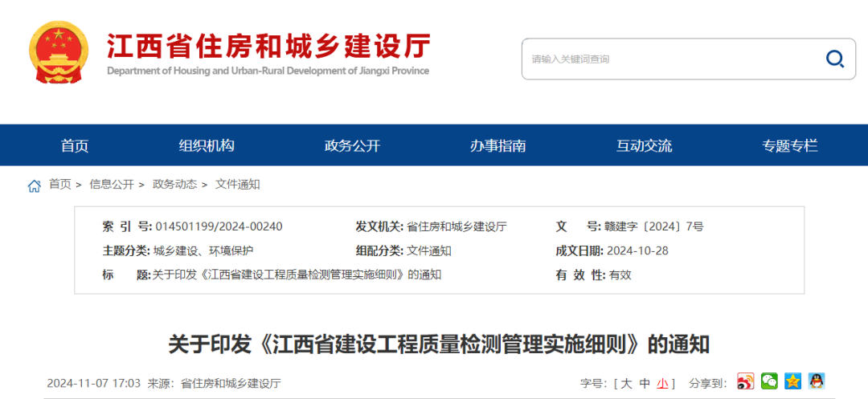Set font size to 大 (large)

(626, 384)
